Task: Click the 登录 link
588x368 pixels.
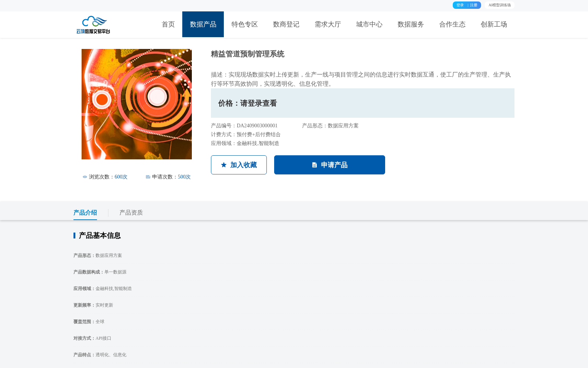Action: click(460, 5)
